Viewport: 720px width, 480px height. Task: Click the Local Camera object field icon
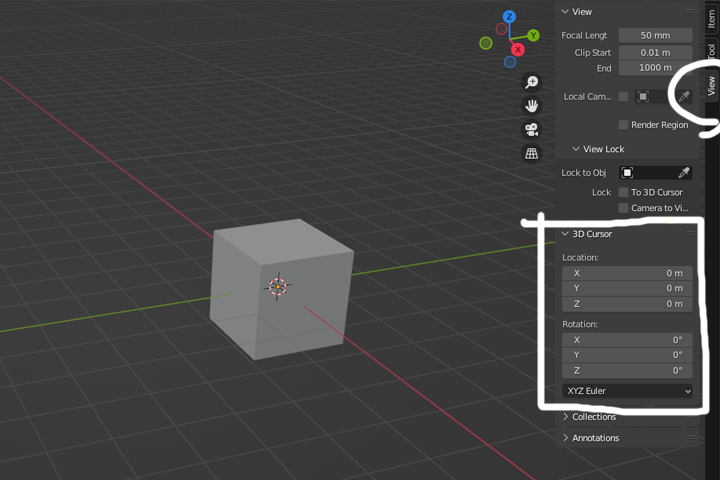tap(643, 96)
